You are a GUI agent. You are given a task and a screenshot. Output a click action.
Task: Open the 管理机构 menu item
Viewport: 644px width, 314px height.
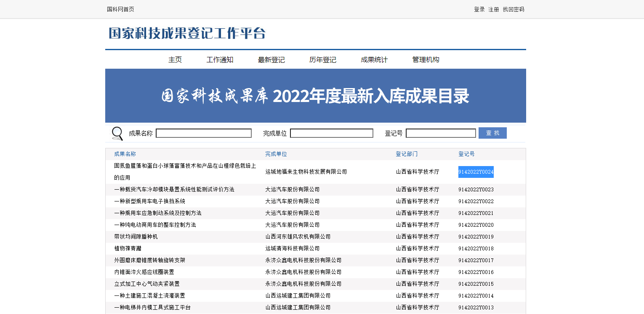(x=426, y=60)
